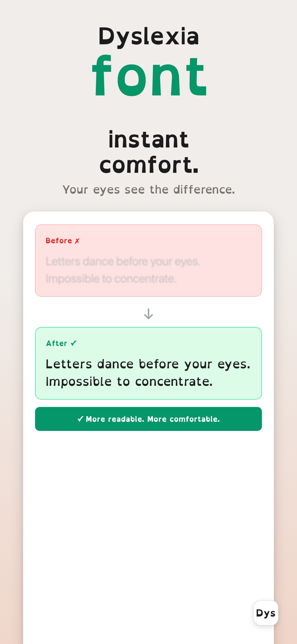Click the floating Dys badge

pos(266,612)
